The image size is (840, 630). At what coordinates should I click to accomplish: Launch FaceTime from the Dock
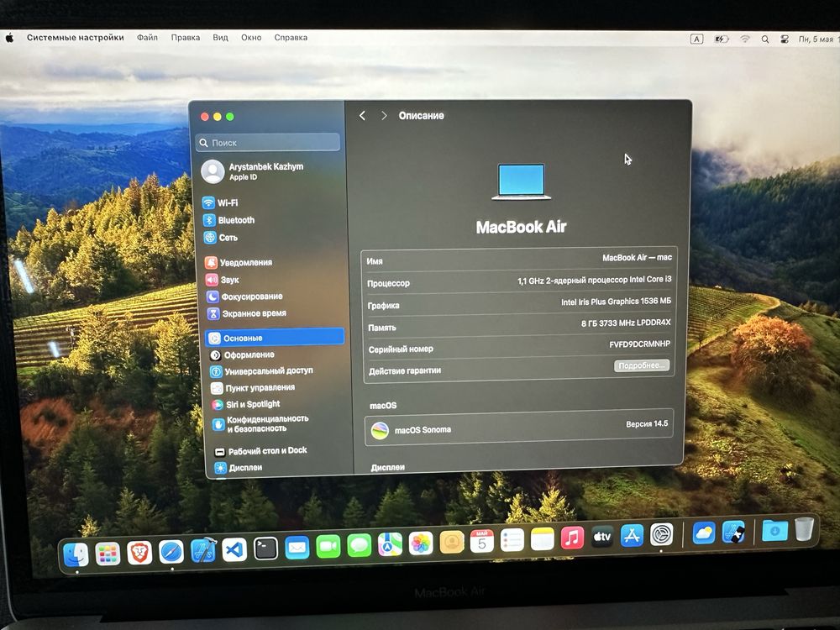[328, 547]
